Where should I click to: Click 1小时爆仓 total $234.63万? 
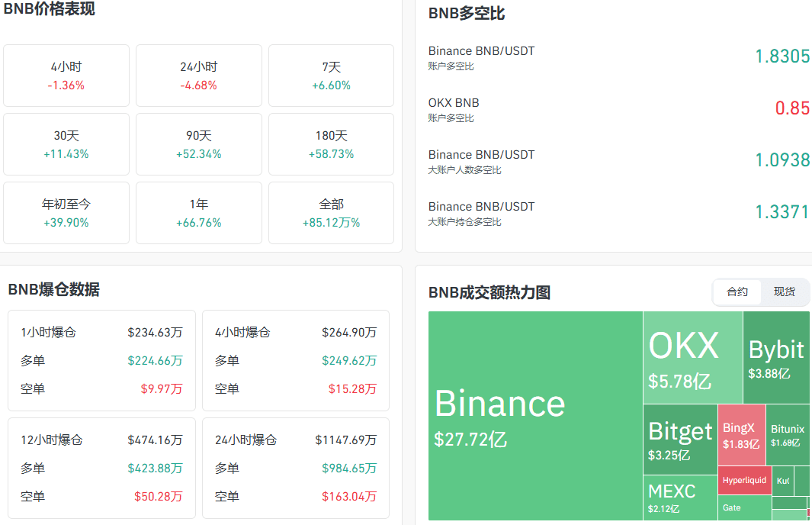[155, 332]
